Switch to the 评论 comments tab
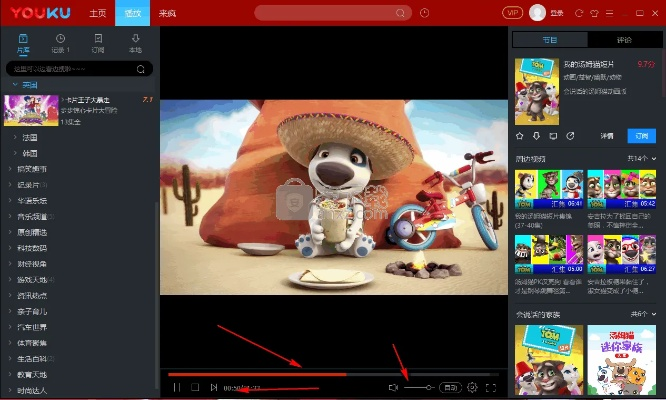 624,40
